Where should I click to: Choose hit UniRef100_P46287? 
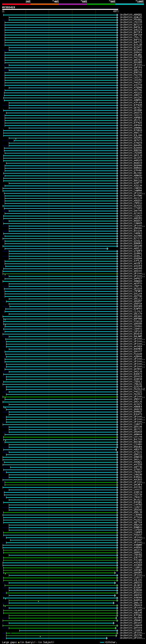click(x=131, y=82)
